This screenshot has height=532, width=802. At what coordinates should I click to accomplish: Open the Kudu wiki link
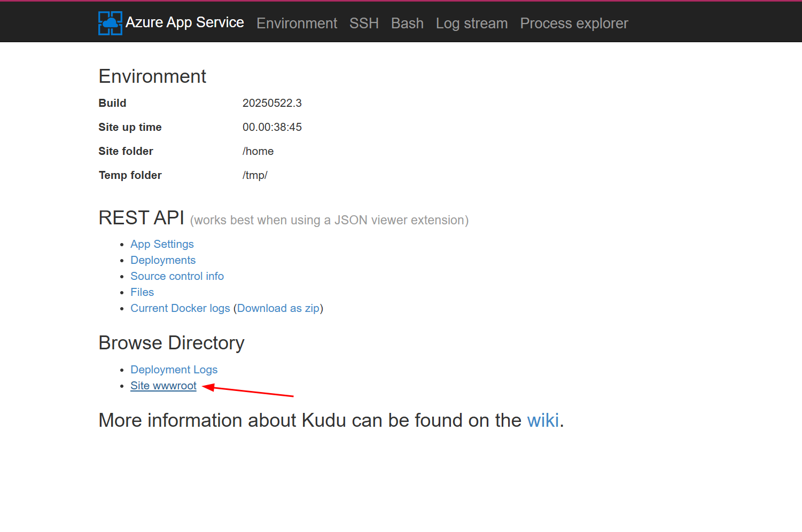click(543, 420)
